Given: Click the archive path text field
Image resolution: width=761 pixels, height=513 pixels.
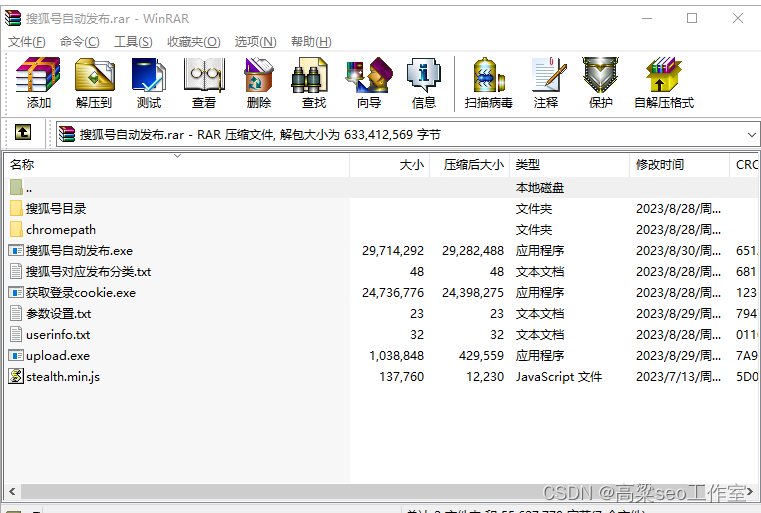Looking at the screenshot, I should point(408,134).
